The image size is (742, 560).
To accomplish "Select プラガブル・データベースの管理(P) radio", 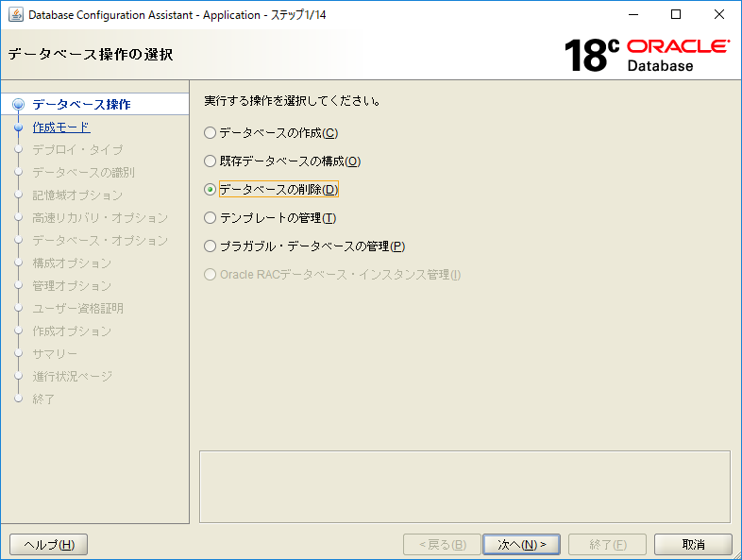I will [211, 246].
